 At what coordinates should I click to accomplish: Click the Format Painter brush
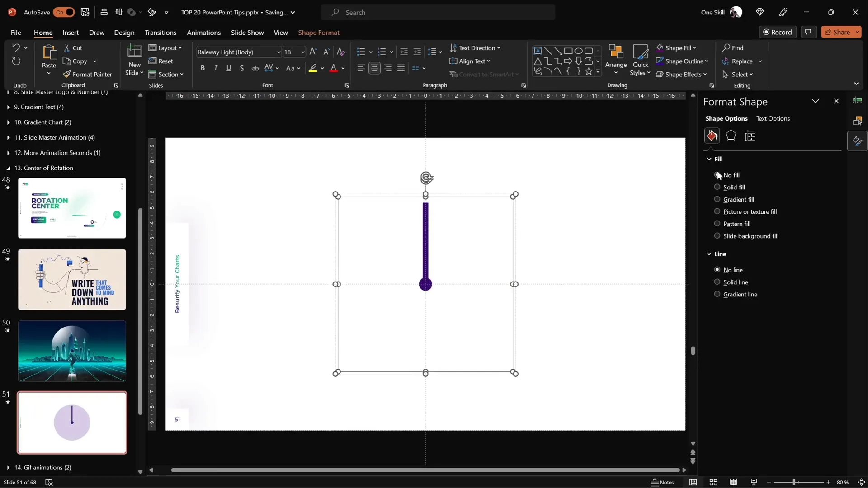(87, 74)
